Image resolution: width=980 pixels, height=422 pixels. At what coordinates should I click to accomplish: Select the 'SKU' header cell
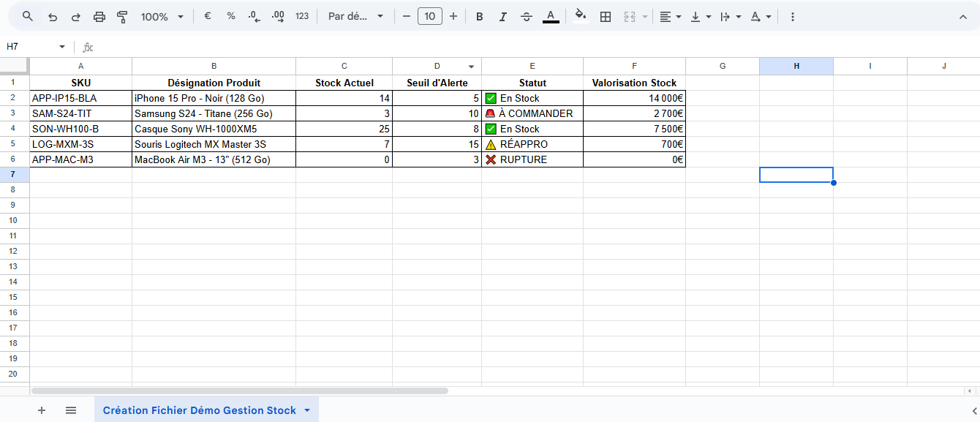[x=80, y=83]
